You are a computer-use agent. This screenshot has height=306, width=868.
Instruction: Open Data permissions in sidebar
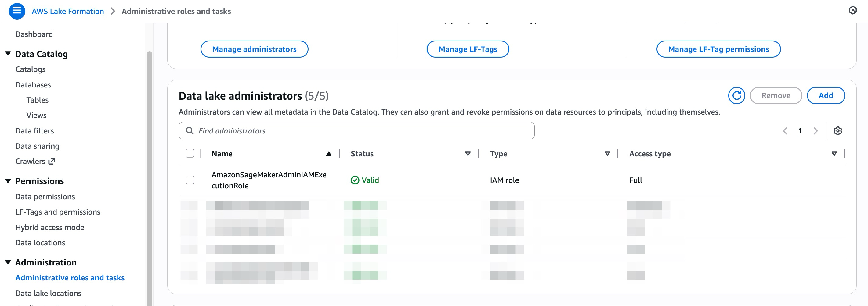tap(45, 197)
